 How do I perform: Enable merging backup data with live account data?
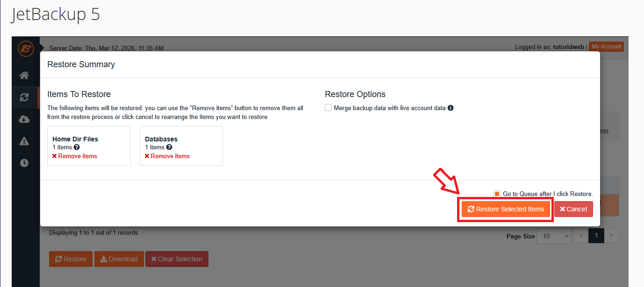[328, 107]
